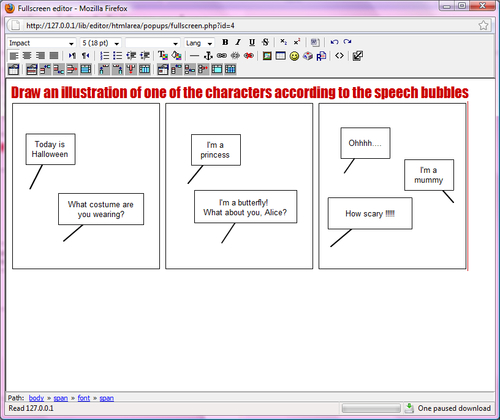The width and height of the screenshot is (500, 420).
Task: Insert a cell after
Action: [190, 69]
